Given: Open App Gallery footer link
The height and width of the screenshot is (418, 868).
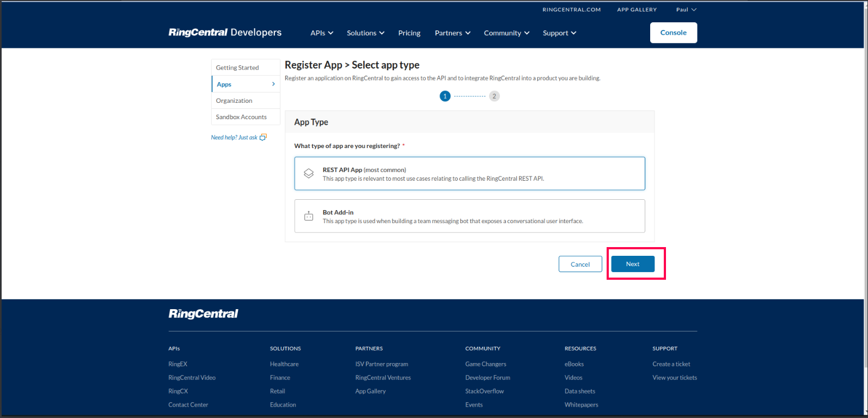Looking at the screenshot, I should 370,391.
